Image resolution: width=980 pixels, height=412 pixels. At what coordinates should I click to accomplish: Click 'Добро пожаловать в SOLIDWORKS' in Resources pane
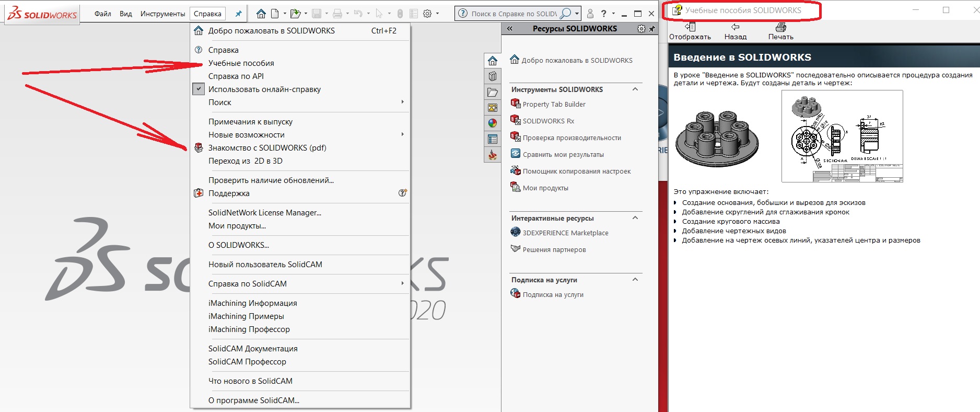coord(577,61)
